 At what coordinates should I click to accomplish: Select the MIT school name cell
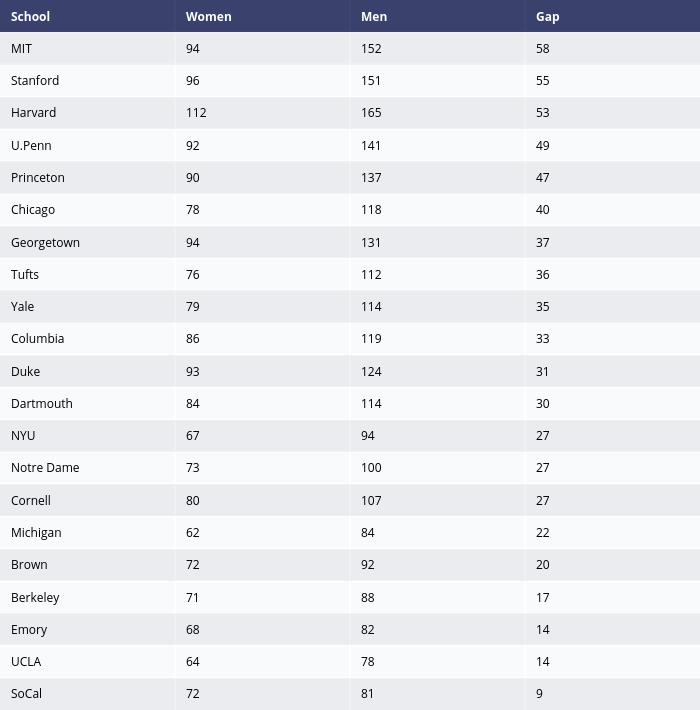(22, 48)
